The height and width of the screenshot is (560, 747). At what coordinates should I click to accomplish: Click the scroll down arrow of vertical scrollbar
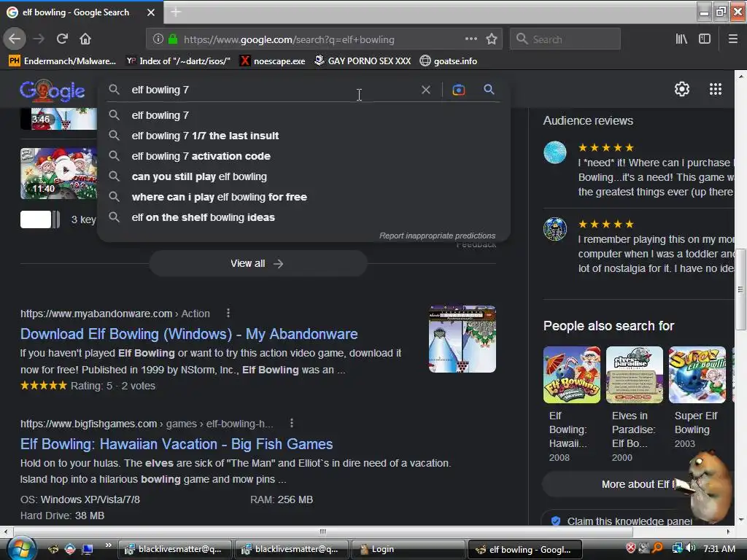point(740,520)
